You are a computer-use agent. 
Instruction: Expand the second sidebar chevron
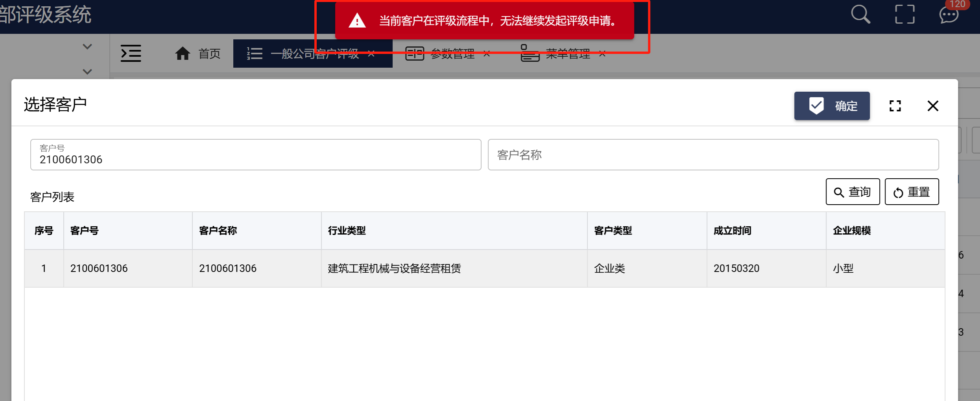tap(87, 72)
